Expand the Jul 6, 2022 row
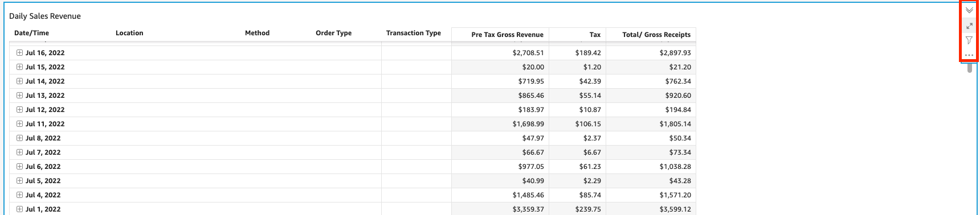 point(19,167)
